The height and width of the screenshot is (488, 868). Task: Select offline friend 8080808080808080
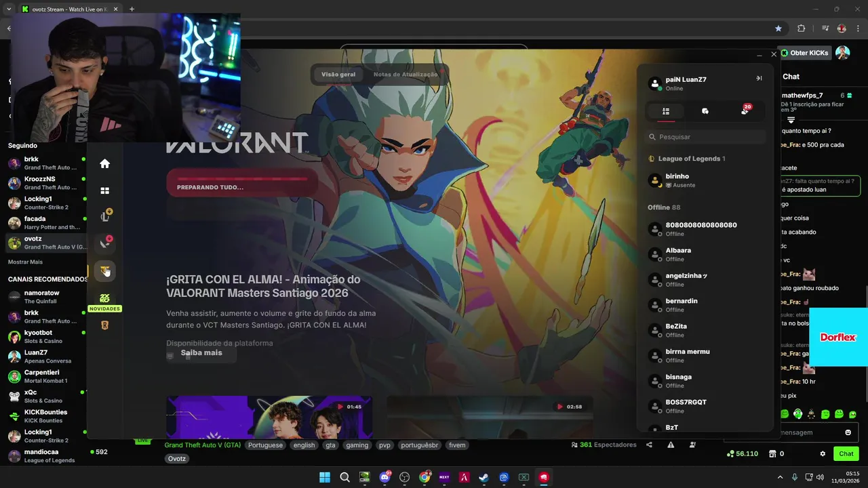click(705, 229)
